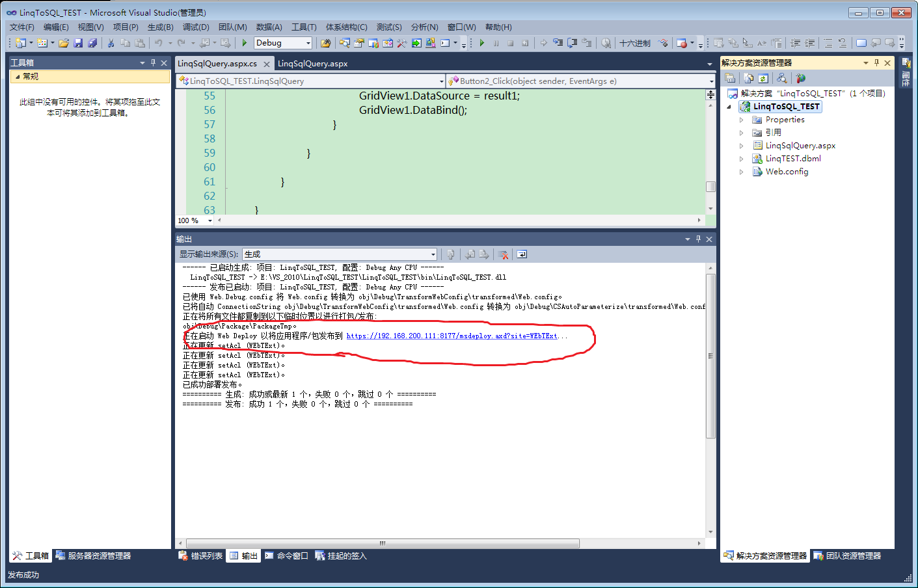The image size is (918, 588).
Task: Click the Step Into debug icon
Action: pos(558,43)
